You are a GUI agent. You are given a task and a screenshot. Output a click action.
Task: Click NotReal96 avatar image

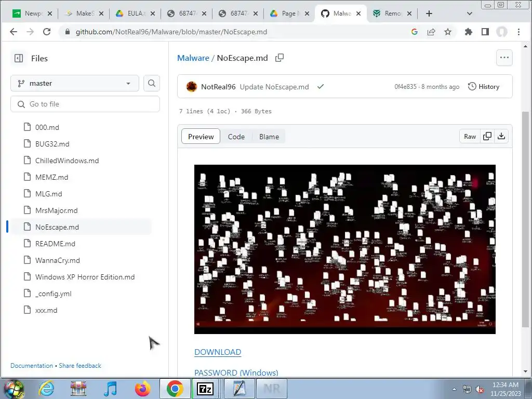pos(192,87)
